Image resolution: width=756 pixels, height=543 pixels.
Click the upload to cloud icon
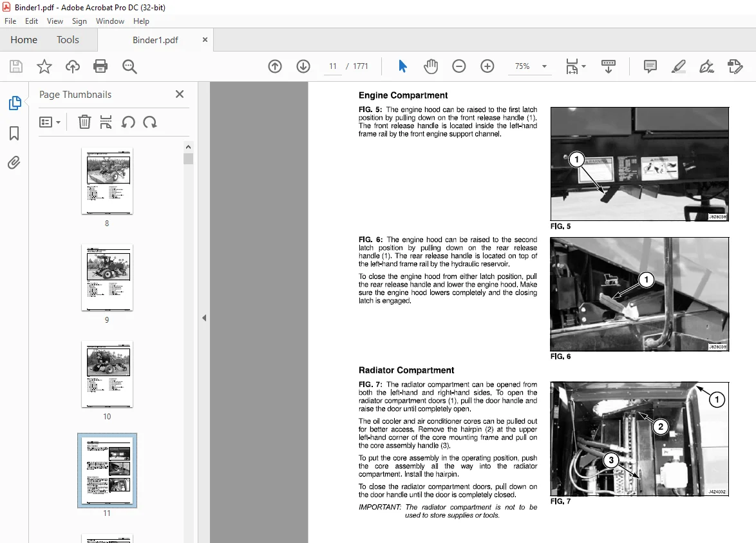pyautogui.click(x=73, y=66)
